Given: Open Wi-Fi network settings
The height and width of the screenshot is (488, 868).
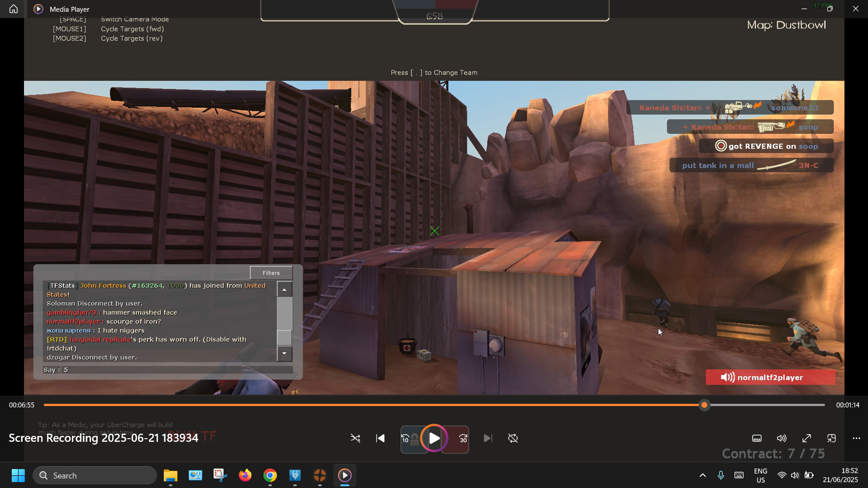Looking at the screenshot, I should point(782,475).
